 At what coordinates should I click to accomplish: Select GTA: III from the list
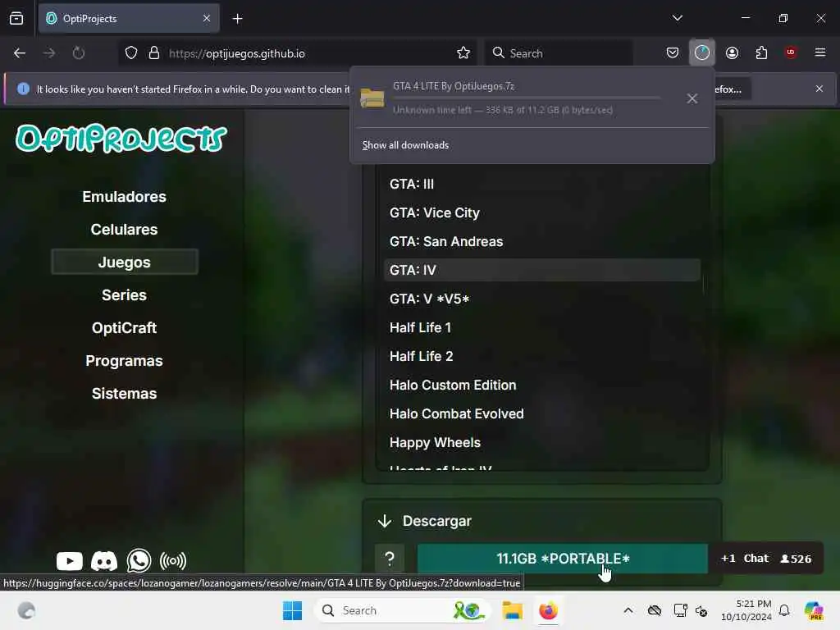tap(542, 184)
